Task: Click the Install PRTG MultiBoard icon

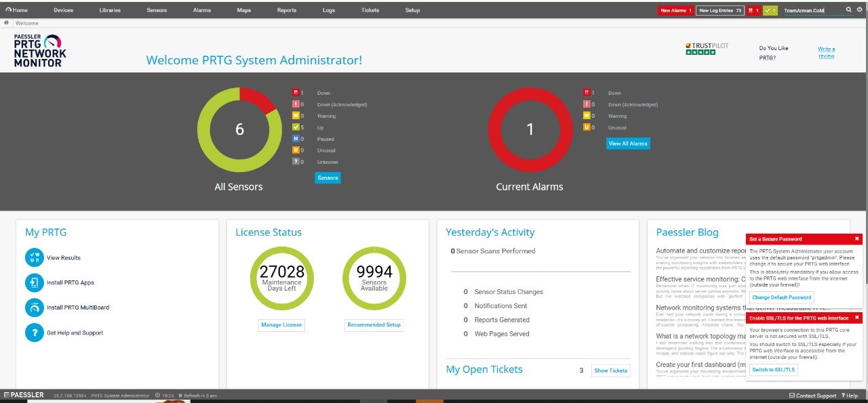Action: pos(34,307)
